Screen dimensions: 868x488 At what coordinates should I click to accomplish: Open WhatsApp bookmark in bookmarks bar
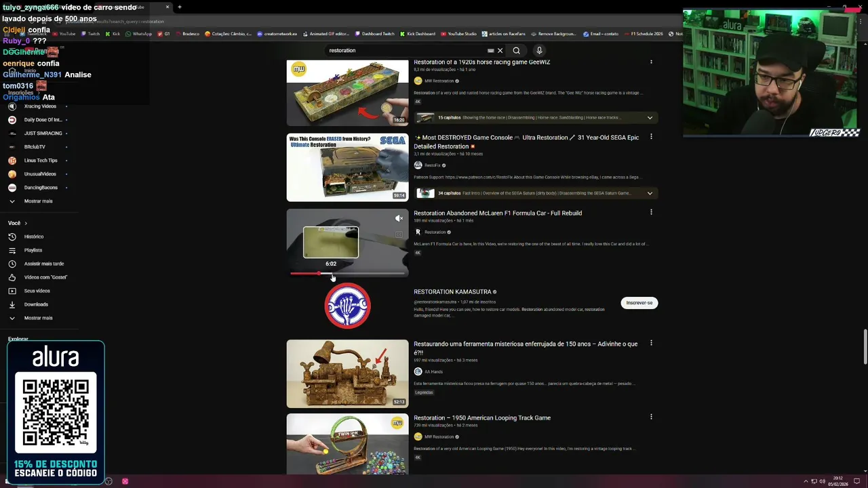(139, 34)
